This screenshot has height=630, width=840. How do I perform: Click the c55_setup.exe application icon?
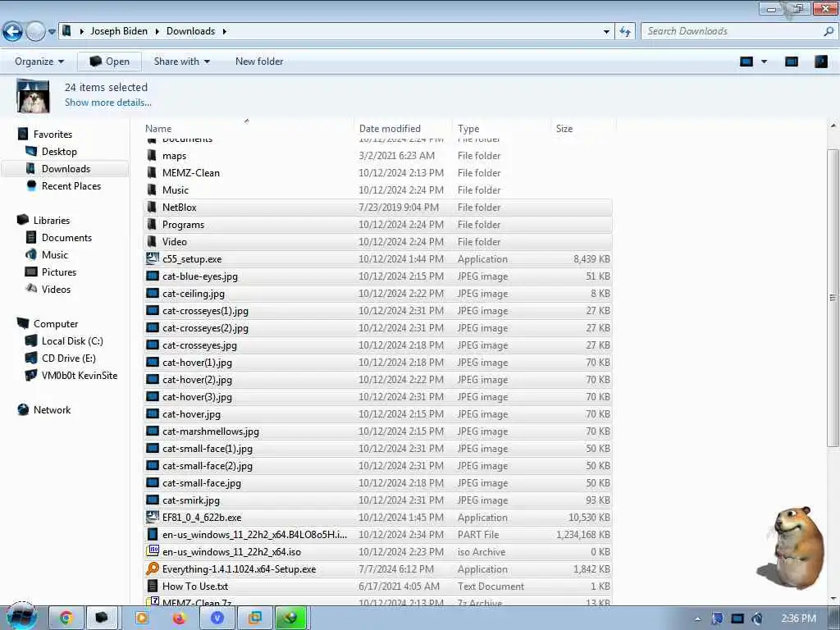[x=152, y=258]
